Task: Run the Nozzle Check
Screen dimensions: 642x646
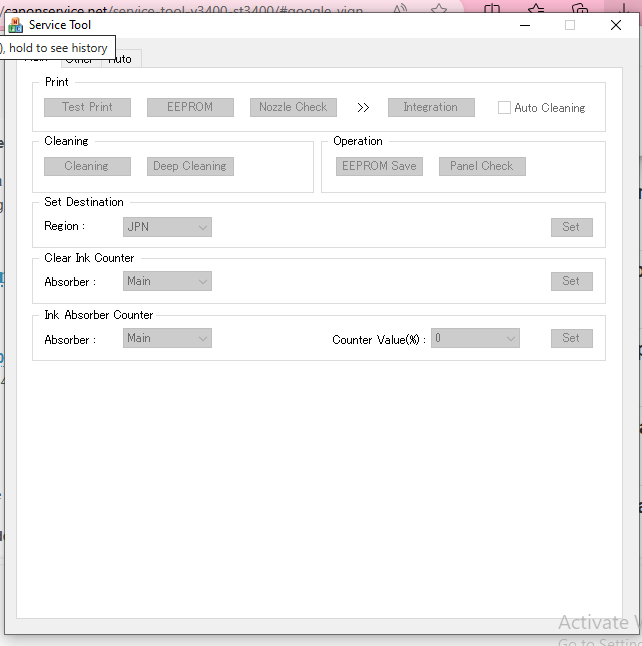Action: point(293,107)
